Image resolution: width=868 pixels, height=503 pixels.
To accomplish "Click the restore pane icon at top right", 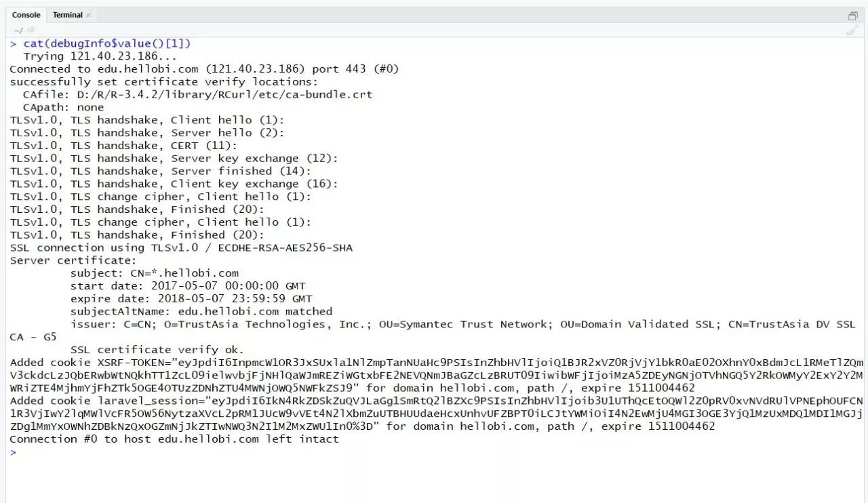I will coord(853,16).
